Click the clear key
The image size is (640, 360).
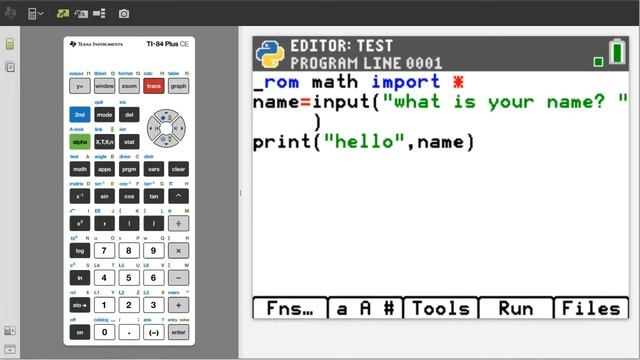click(x=178, y=169)
